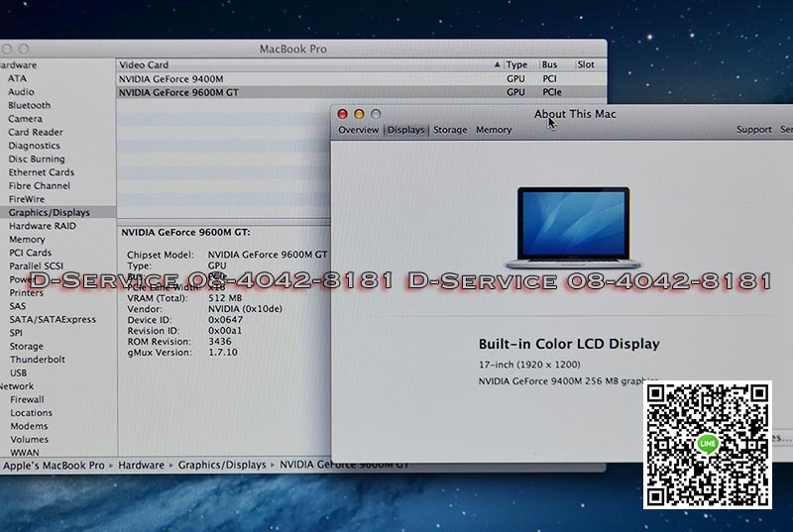The image size is (793, 532).
Task: Select the Network category in sidebar
Action: 16,386
